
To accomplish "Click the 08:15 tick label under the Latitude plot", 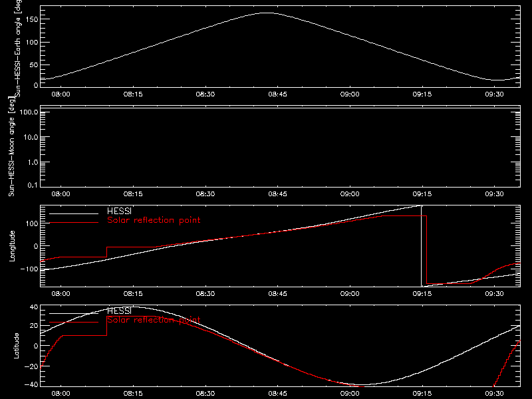I will pyautogui.click(x=133, y=394).
